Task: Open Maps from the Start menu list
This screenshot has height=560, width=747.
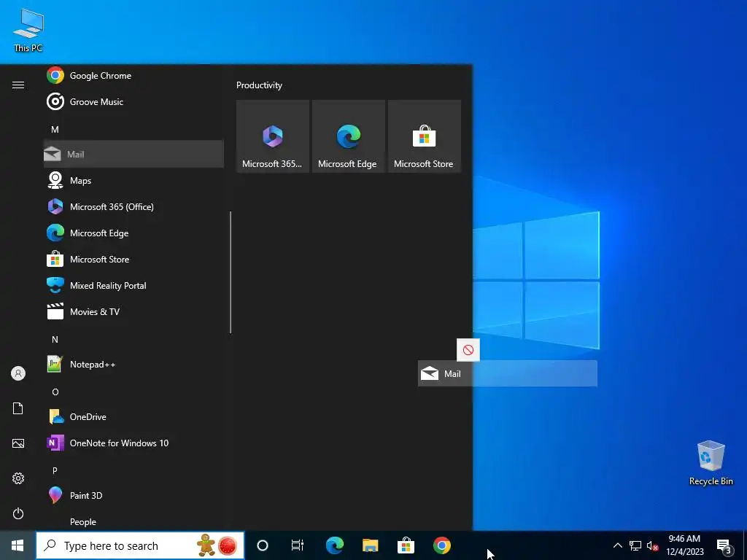Action: click(133, 181)
